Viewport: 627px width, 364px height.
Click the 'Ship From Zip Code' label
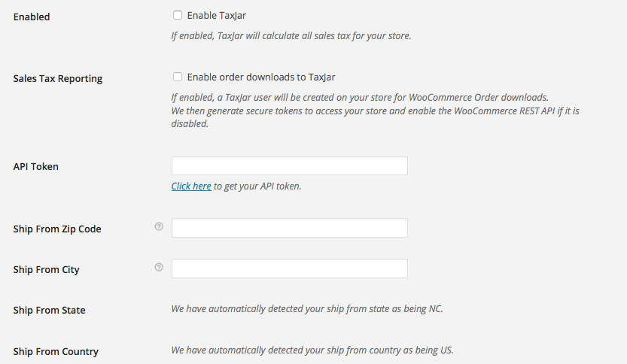[57, 229]
